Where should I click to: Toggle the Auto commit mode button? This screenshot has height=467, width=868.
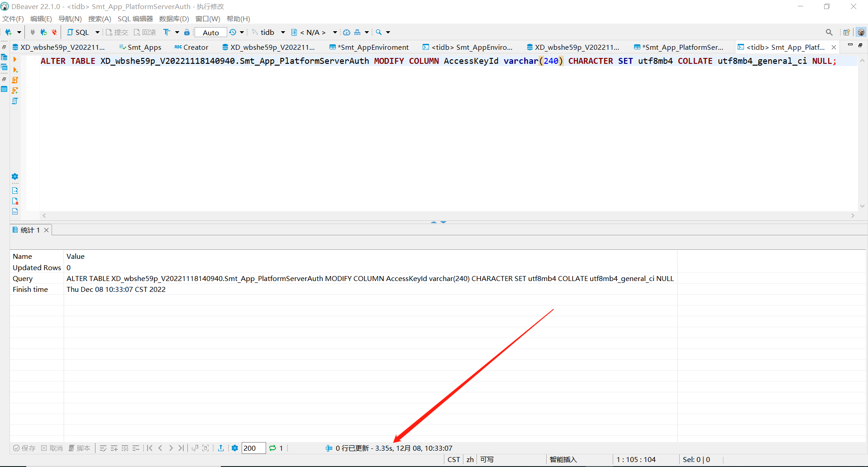tap(211, 33)
